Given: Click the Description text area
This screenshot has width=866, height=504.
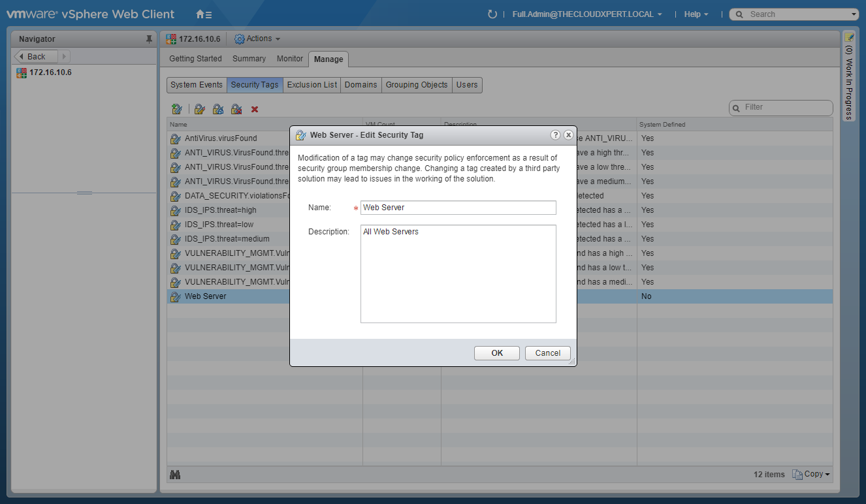Looking at the screenshot, I should click(x=458, y=274).
